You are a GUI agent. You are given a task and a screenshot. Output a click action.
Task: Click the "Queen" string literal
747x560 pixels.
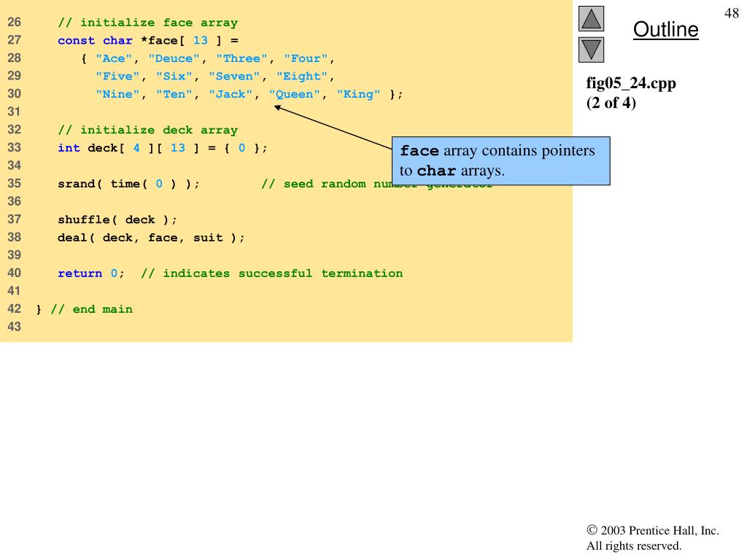click(x=295, y=94)
